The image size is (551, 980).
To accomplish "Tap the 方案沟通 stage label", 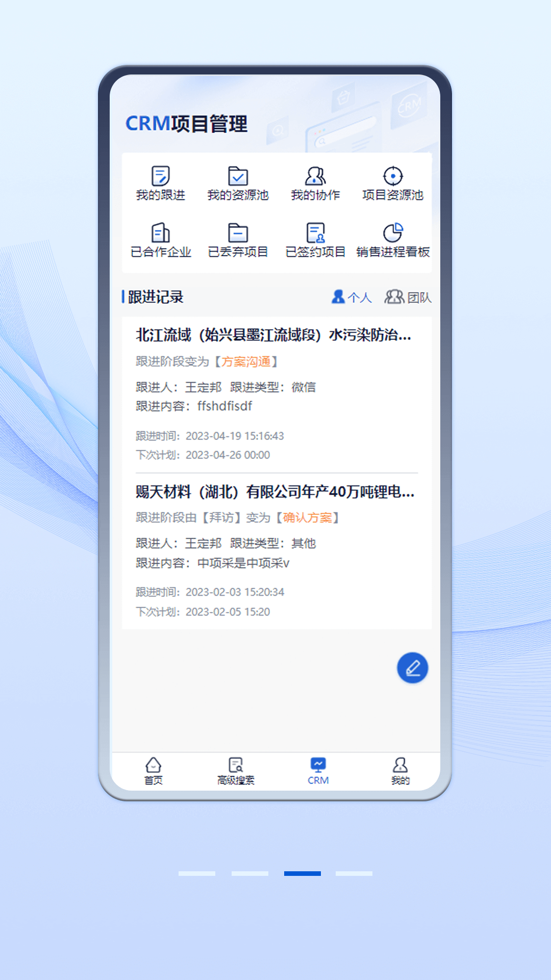I will [246, 362].
